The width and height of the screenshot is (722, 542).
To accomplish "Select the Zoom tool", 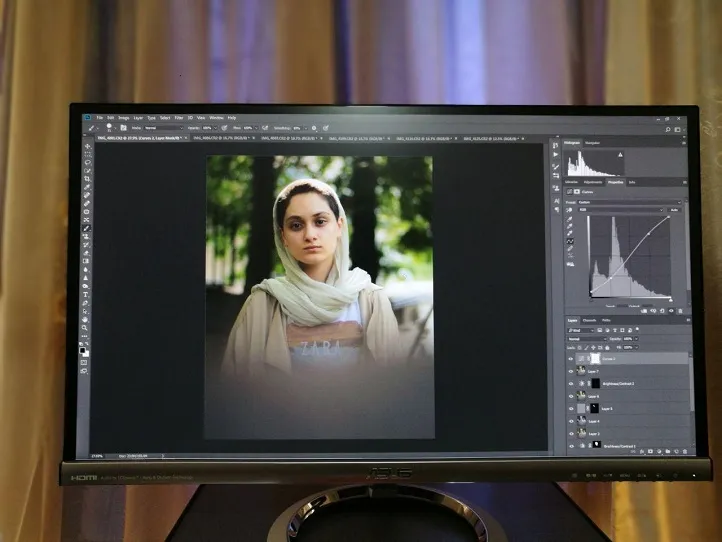I will (x=86, y=328).
